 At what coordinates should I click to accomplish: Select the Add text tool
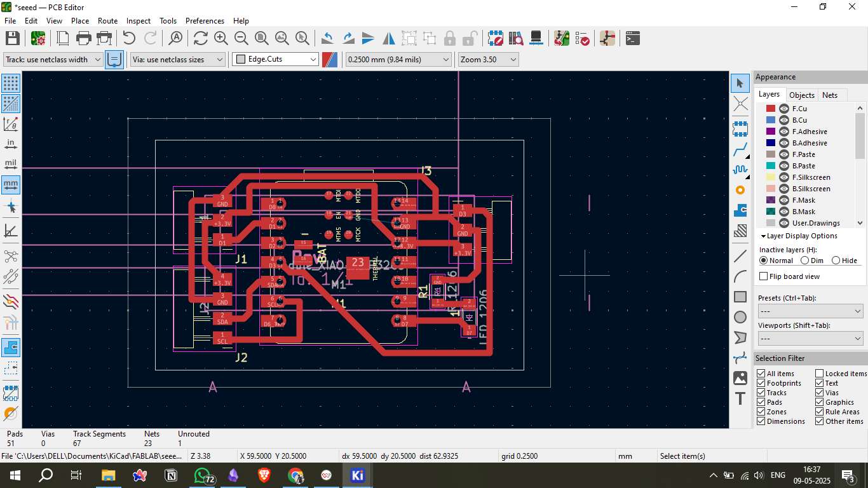pos(740,398)
